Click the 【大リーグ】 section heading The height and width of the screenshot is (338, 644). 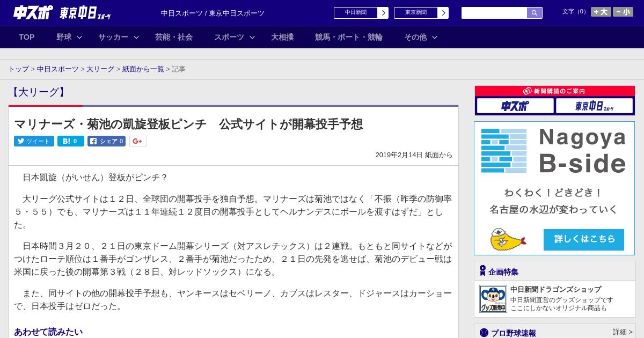[x=38, y=92]
